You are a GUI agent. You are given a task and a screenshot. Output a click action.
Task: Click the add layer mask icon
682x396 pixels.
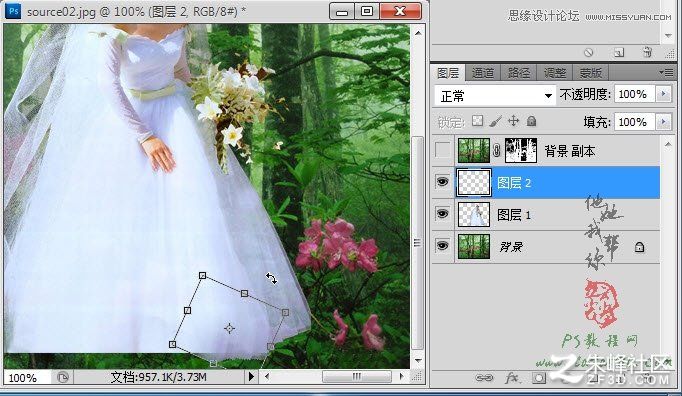pos(538,378)
